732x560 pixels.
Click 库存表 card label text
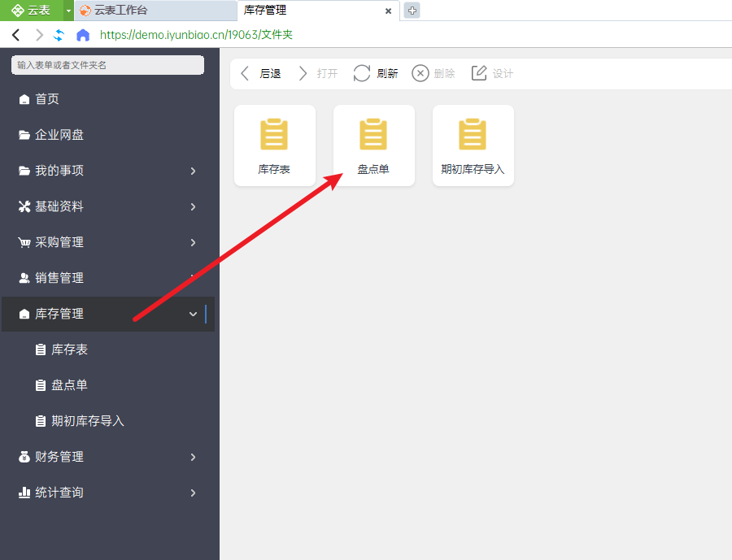tap(274, 169)
